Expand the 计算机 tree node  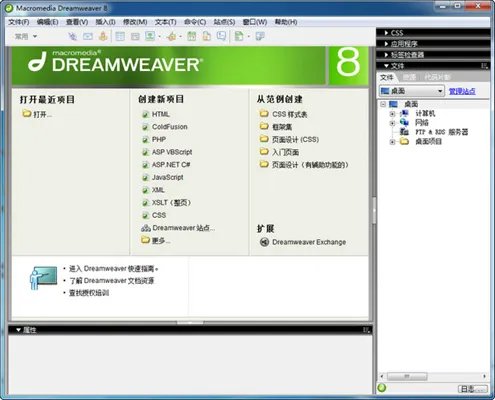click(392, 114)
